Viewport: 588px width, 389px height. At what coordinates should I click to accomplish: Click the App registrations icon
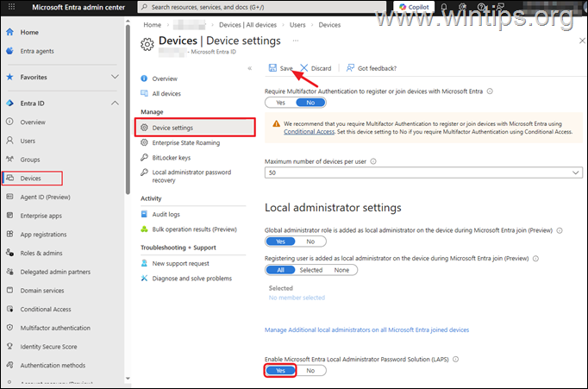(x=10, y=234)
